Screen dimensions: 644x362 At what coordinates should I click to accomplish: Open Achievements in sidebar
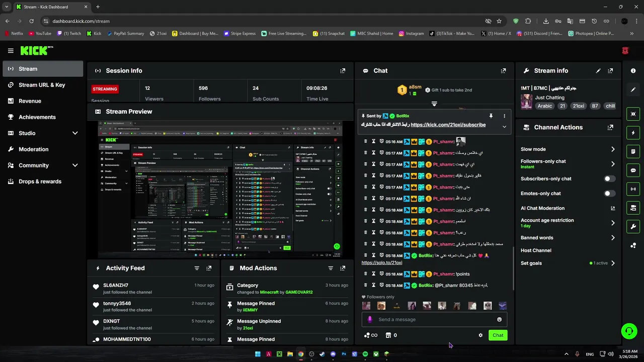42,117
